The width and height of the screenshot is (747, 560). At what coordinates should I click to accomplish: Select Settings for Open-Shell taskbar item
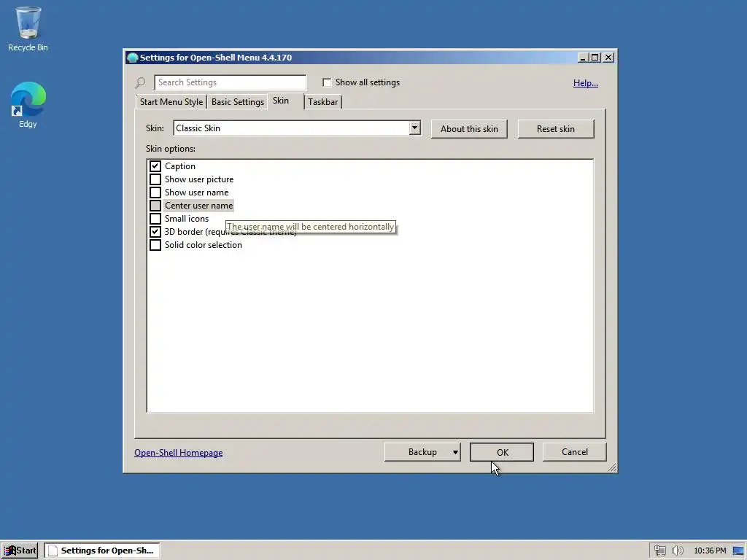102,551
